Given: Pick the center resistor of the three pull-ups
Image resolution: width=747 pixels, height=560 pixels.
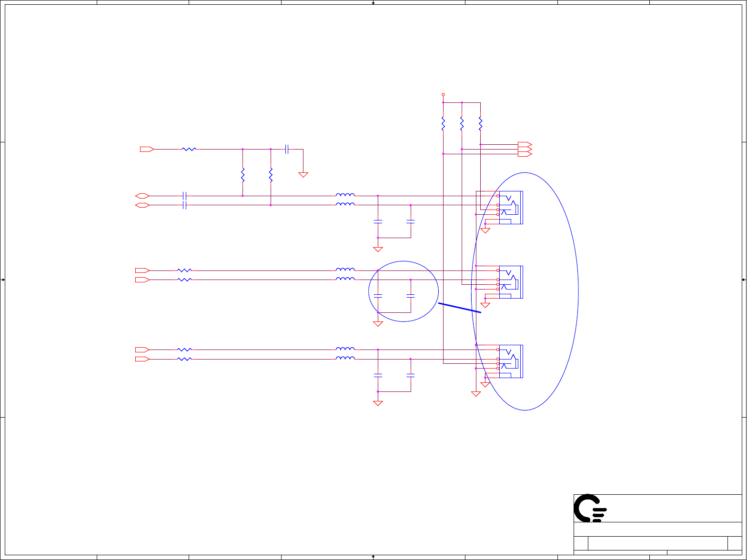Looking at the screenshot, I should tap(462, 124).
